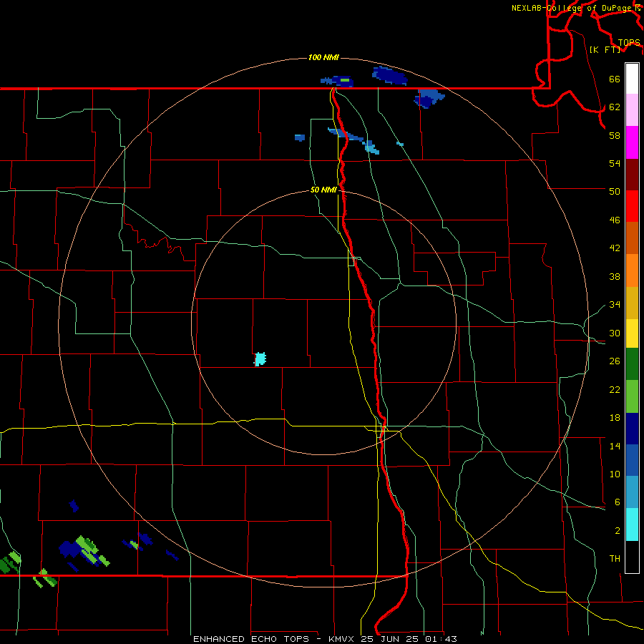This screenshot has height=644, width=644.
Task: Click the light blue legend swatch
Action: (632, 492)
